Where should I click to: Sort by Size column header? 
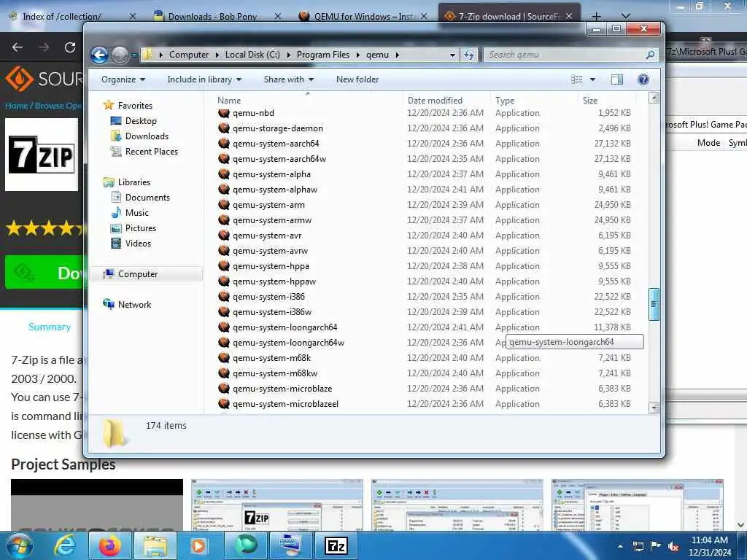(x=589, y=101)
